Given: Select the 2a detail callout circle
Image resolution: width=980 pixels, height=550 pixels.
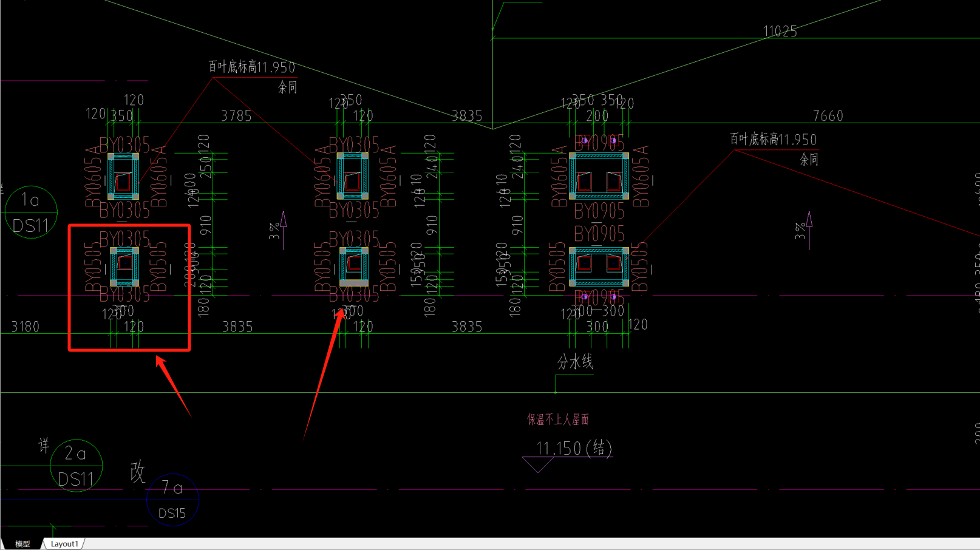Looking at the screenshot, I should (x=76, y=466).
